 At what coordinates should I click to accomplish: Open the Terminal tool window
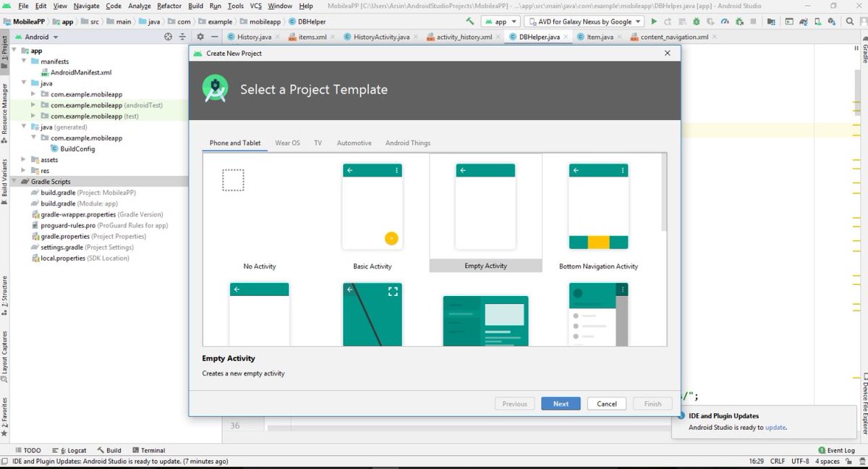coord(148,450)
